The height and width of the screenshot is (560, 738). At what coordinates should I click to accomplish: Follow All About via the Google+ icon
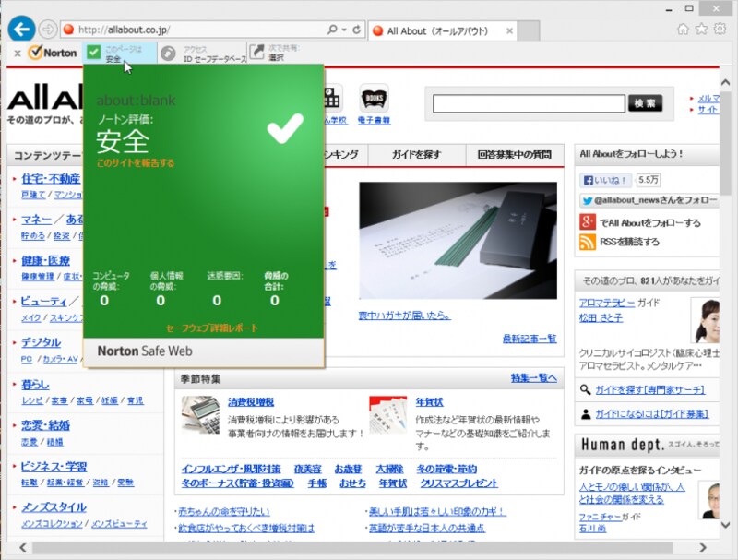(587, 221)
